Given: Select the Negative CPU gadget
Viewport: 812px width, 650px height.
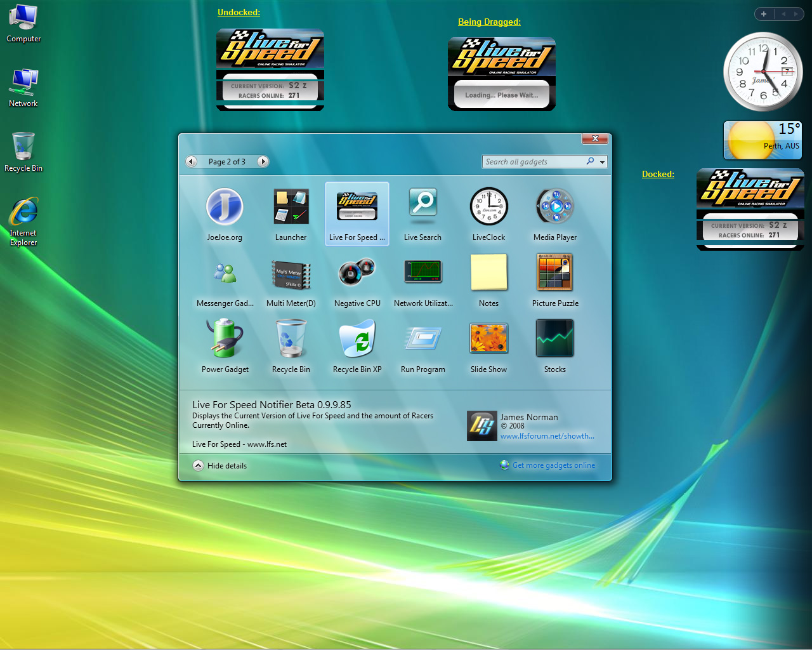Looking at the screenshot, I should pos(357,281).
